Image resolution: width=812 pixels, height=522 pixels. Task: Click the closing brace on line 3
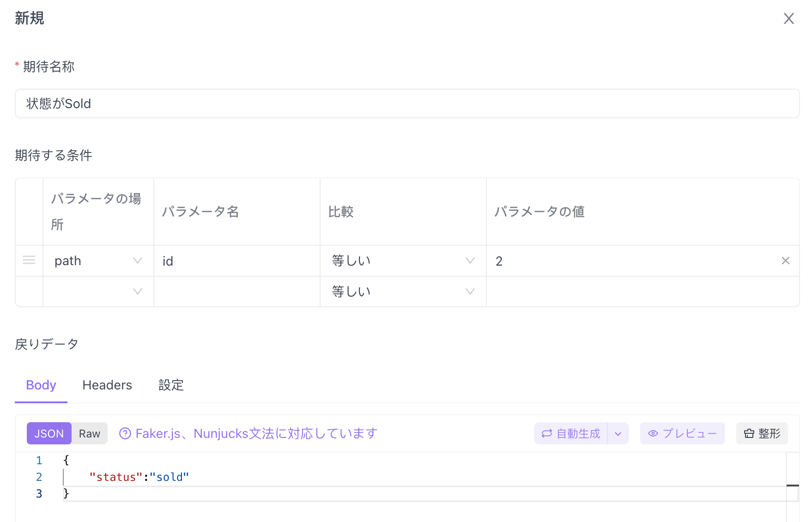(x=66, y=493)
